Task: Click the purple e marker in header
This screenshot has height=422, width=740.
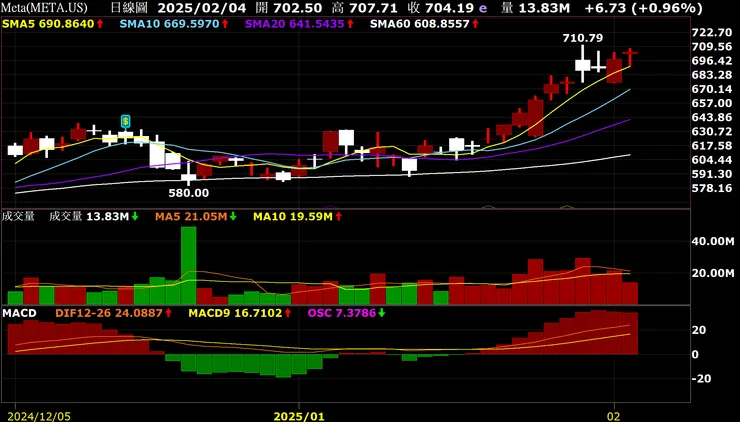Action: click(x=482, y=8)
